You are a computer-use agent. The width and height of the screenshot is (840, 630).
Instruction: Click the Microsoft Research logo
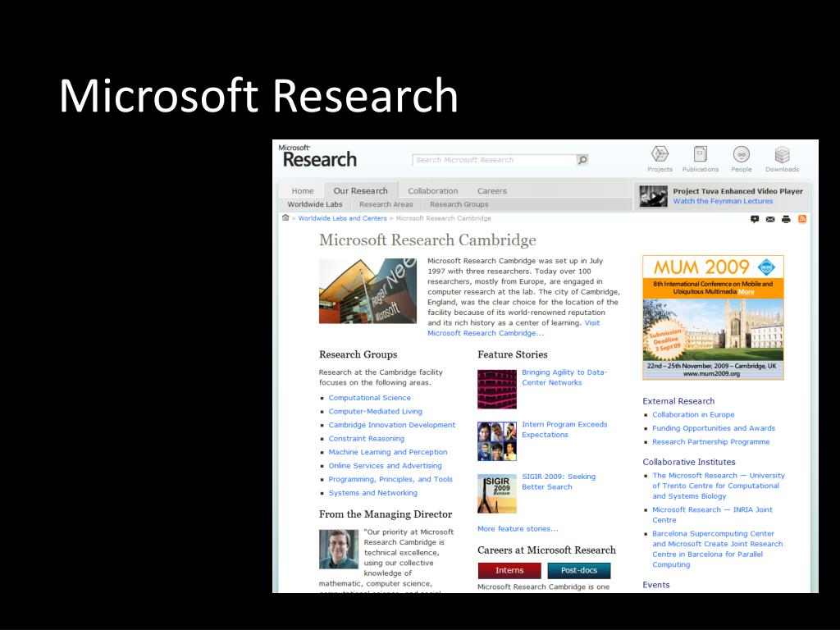[x=319, y=156]
